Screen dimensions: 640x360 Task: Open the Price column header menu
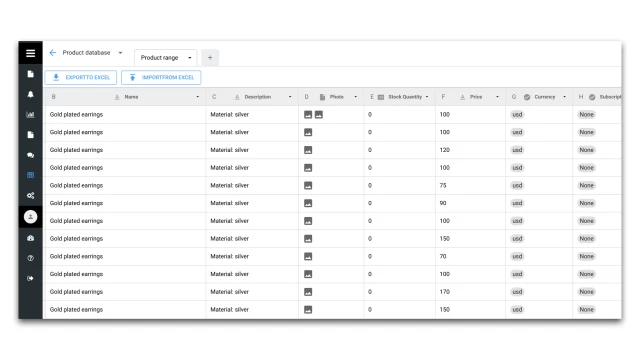tap(497, 97)
